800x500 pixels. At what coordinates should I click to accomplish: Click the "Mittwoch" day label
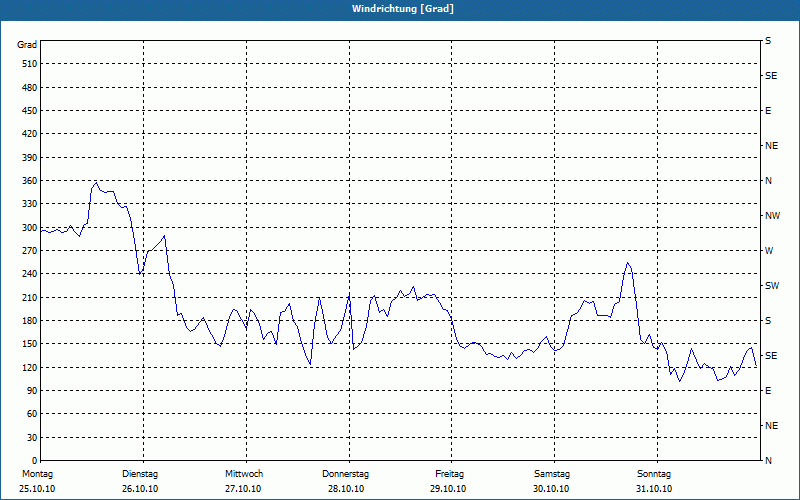[244, 474]
